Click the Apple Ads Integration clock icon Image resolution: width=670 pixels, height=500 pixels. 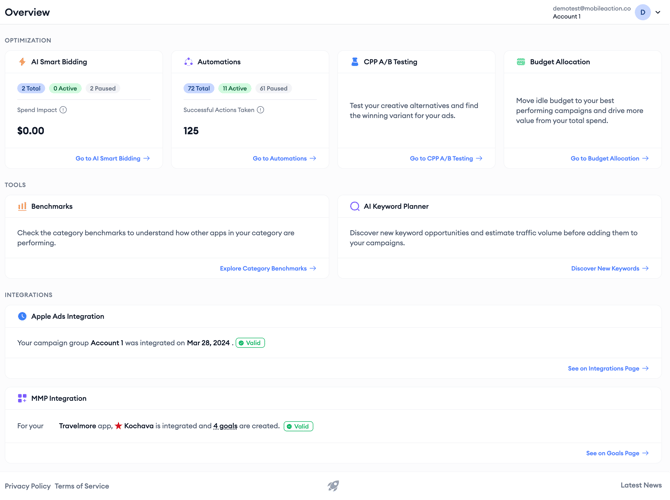pos(22,316)
